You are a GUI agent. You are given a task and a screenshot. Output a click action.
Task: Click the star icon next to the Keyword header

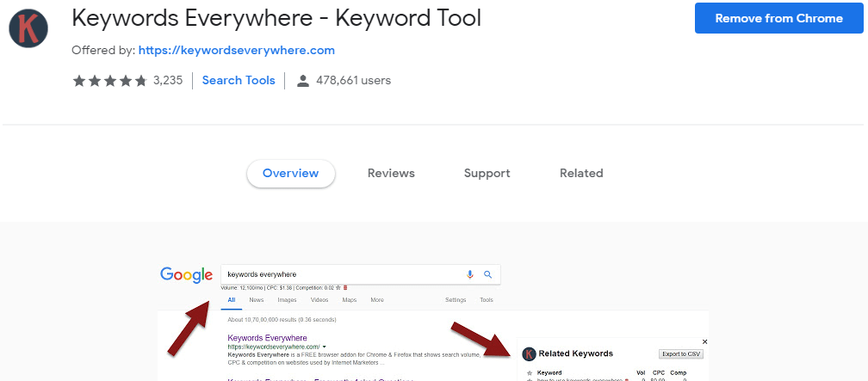(530, 373)
